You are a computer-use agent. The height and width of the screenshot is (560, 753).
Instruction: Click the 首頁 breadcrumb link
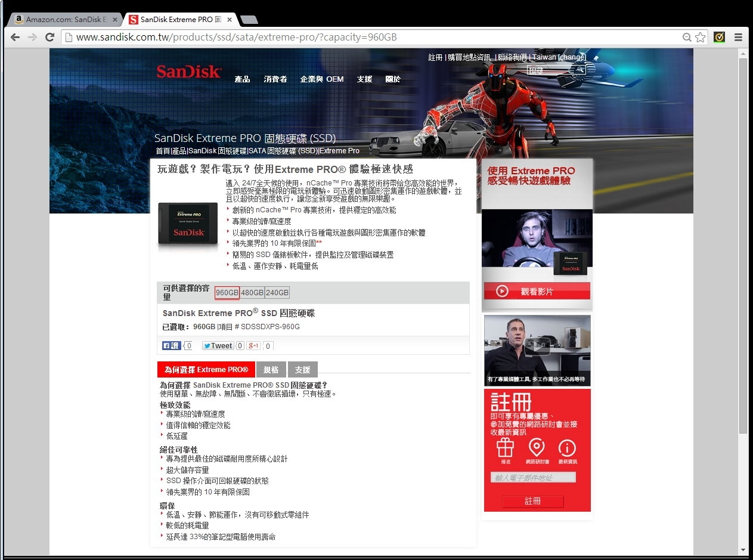pos(163,151)
